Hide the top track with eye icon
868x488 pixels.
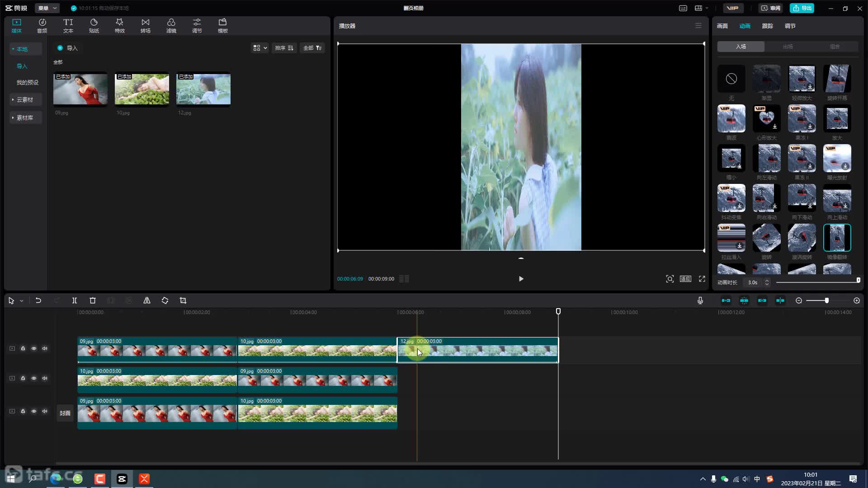(34, 348)
